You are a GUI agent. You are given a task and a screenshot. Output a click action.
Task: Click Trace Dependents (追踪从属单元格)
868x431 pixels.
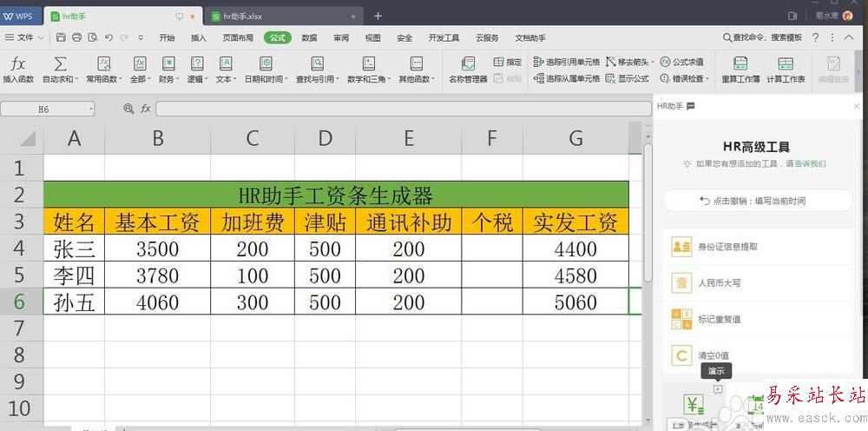pos(566,79)
